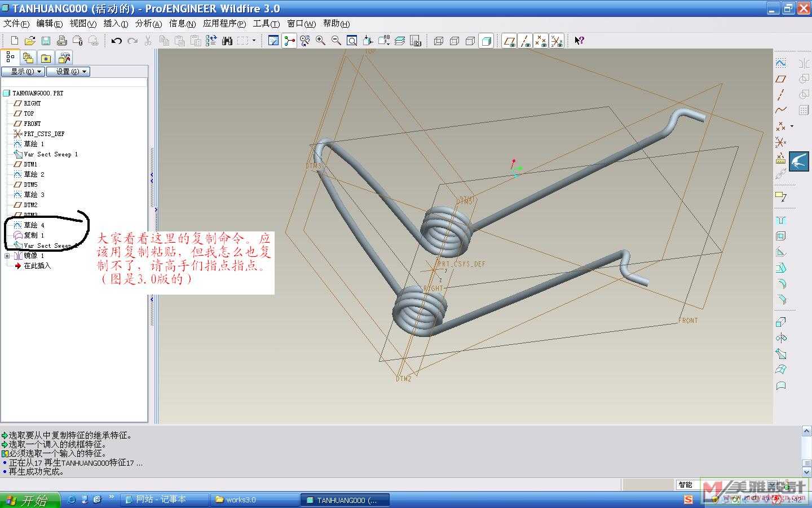
Task: Click the Zoom In magnifier icon
Action: click(321, 41)
